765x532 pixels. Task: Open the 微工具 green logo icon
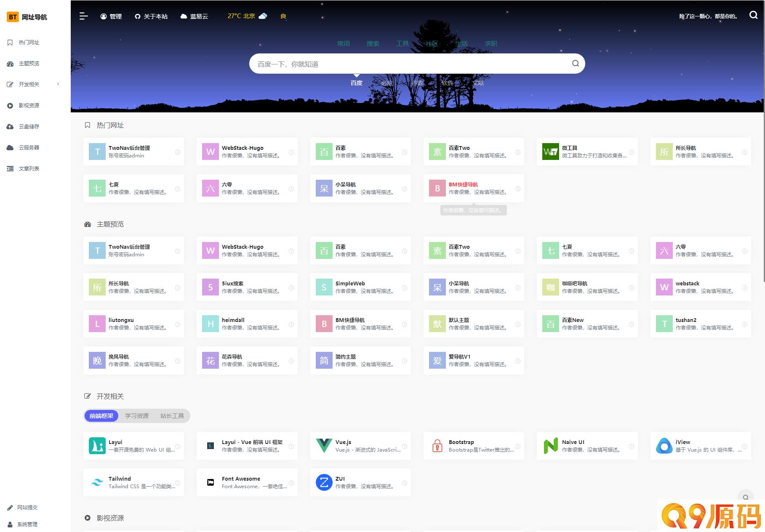pos(551,152)
